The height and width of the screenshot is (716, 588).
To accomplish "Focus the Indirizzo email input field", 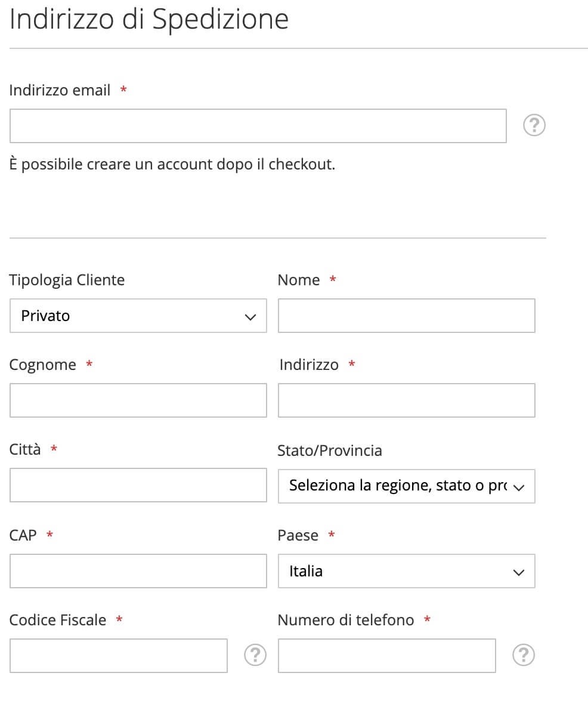I will (258, 126).
